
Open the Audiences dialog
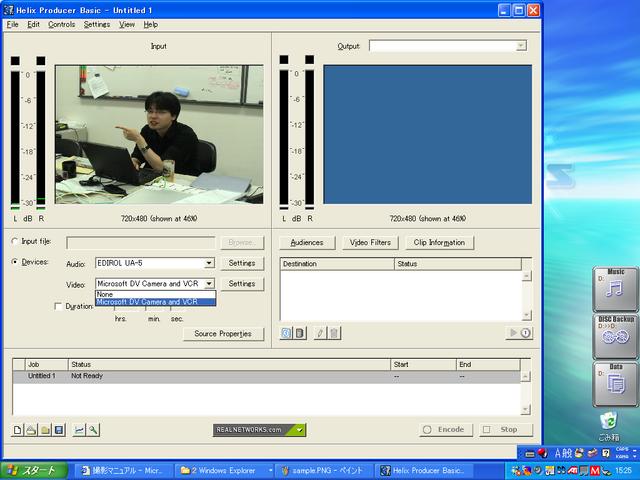(x=307, y=242)
